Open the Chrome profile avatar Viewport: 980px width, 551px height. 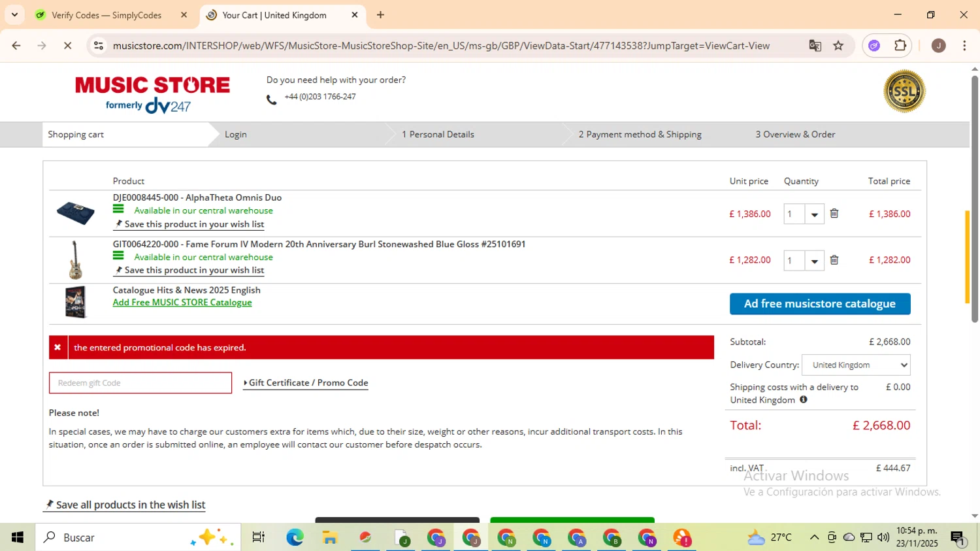[939, 46]
